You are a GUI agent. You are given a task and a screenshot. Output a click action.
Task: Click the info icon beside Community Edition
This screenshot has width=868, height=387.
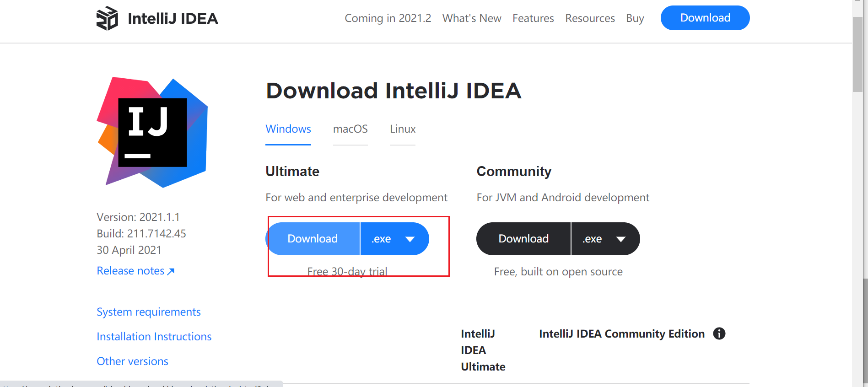pyautogui.click(x=719, y=333)
